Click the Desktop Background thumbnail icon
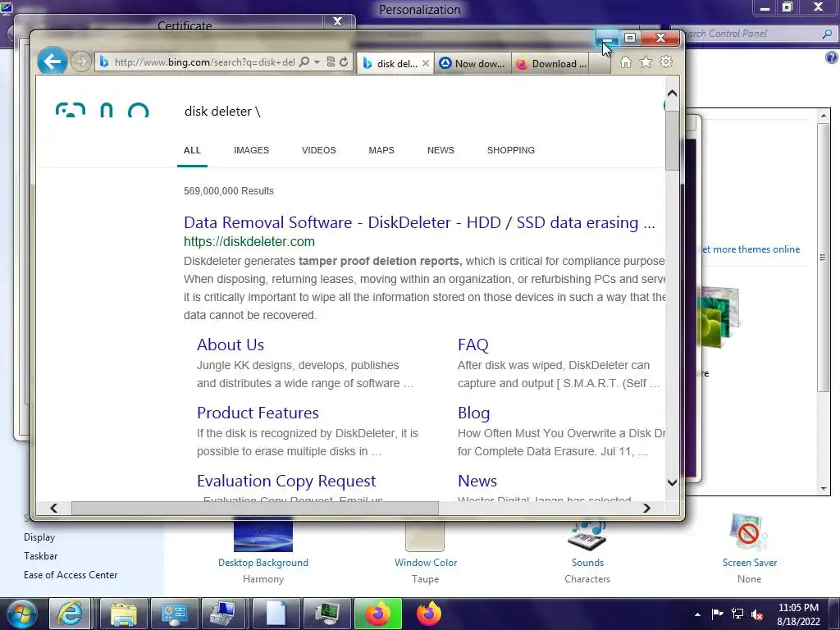This screenshot has height=630, width=840. pos(263,536)
